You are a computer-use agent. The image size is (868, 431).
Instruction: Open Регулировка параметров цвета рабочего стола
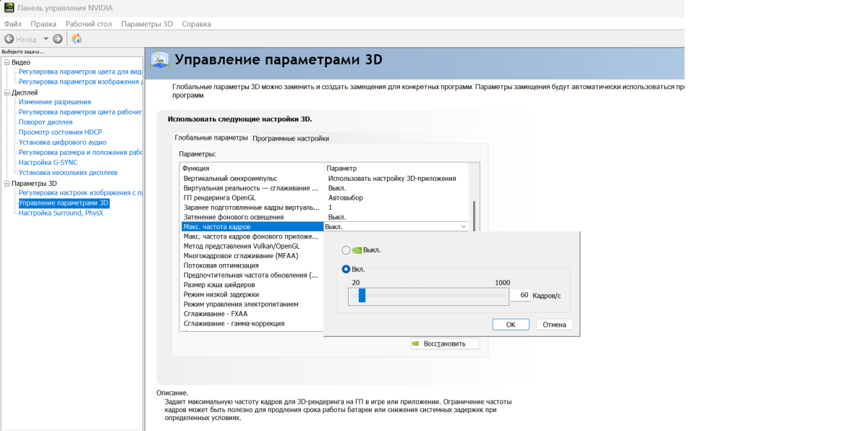point(80,112)
